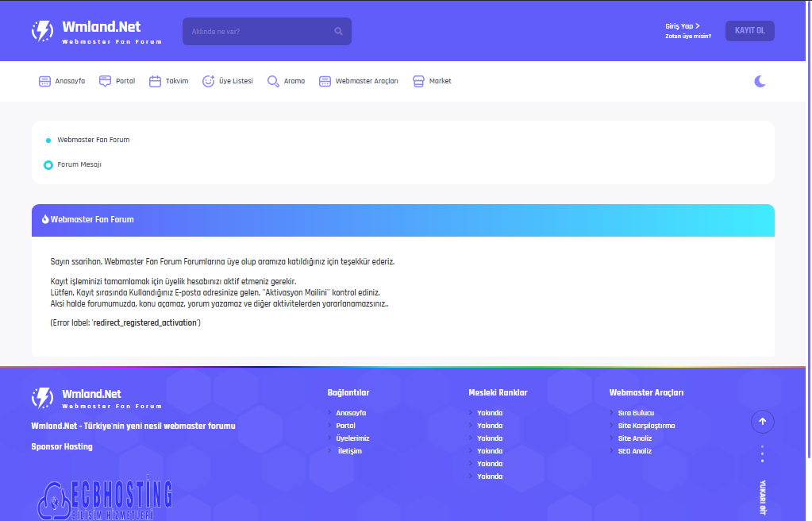Click the footer Wmland.Net lightning logo
Viewport: 812px width, 521px height.
click(42, 398)
